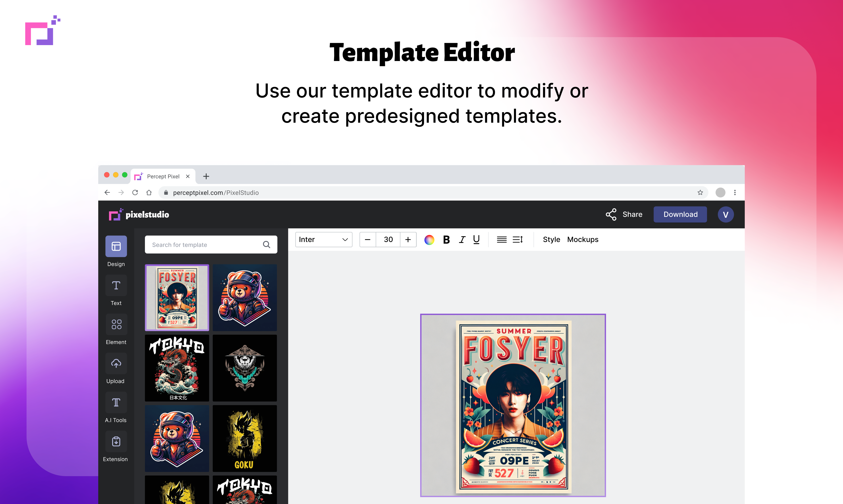843x504 pixels.
Task: Click the Upload cloud icon
Action: 116,363
